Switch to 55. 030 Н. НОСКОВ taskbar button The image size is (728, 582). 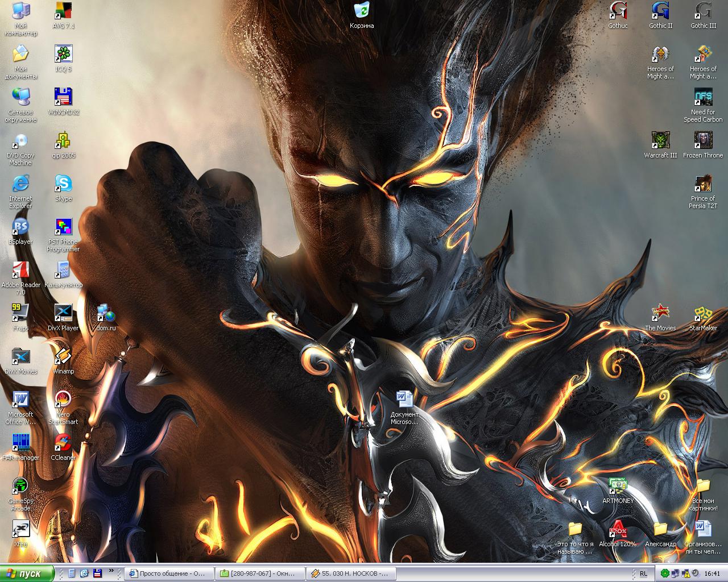pos(351,573)
